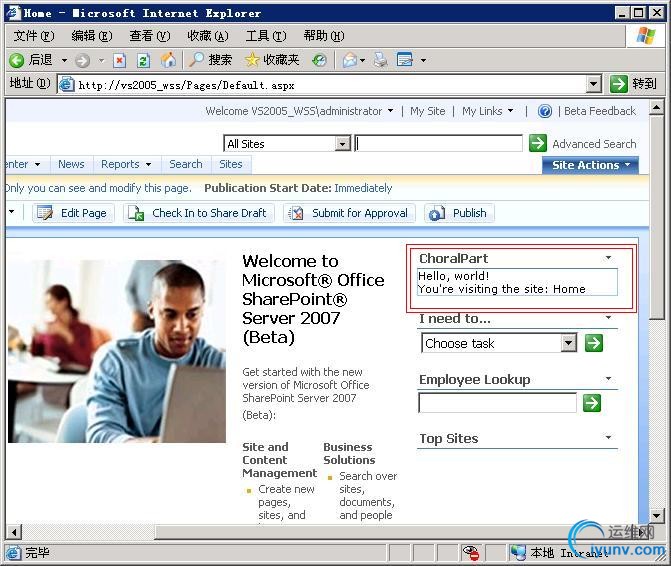Switch to the Search navigation tab
Image resolution: width=671 pixels, height=566 pixels.
[x=186, y=164]
